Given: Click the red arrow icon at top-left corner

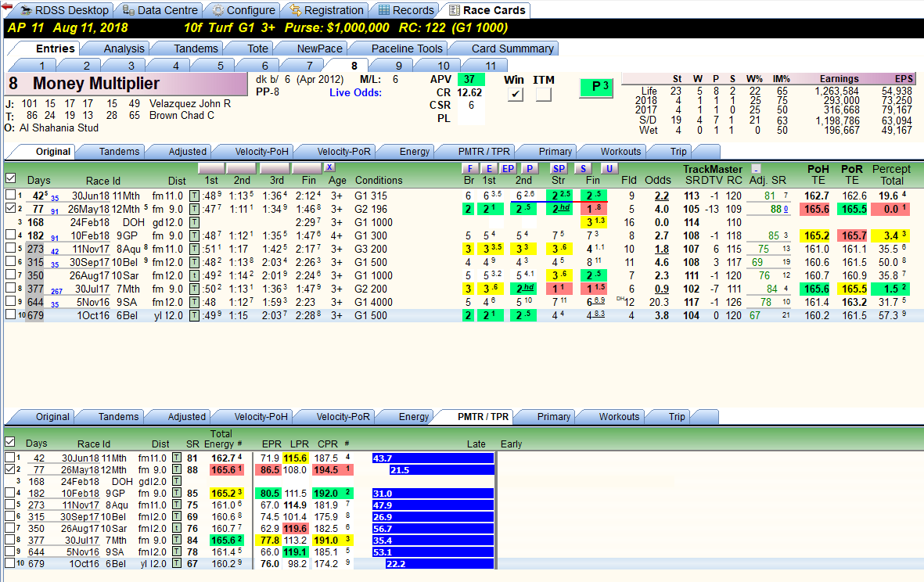Looking at the screenshot, I should [x=7, y=6].
